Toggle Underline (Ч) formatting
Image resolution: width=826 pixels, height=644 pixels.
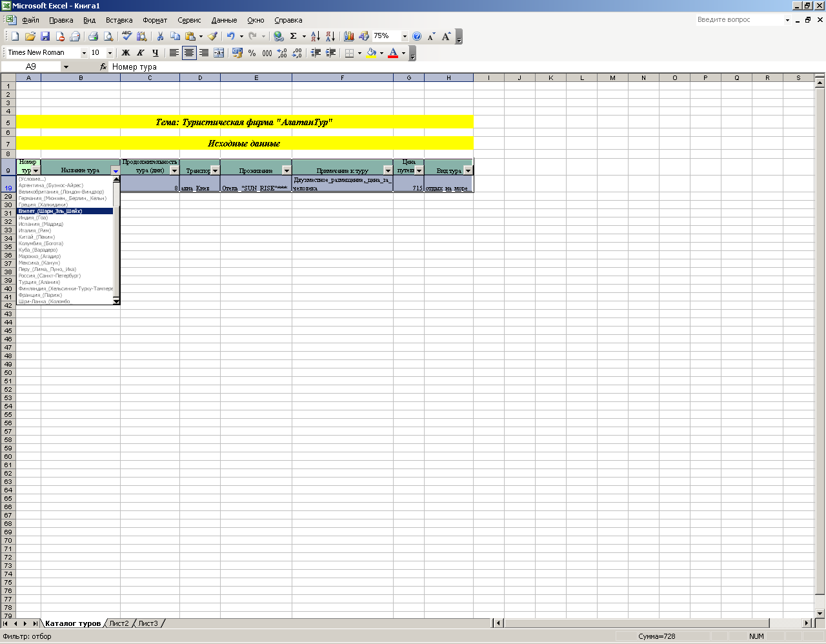pyautogui.click(x=156, y=53)
